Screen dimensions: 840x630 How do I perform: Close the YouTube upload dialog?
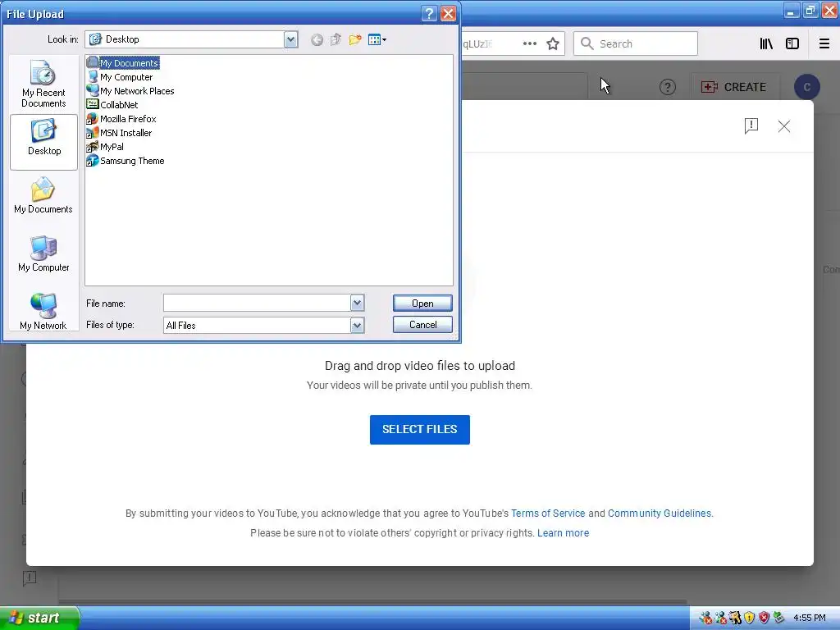click(x=783, y=126)
